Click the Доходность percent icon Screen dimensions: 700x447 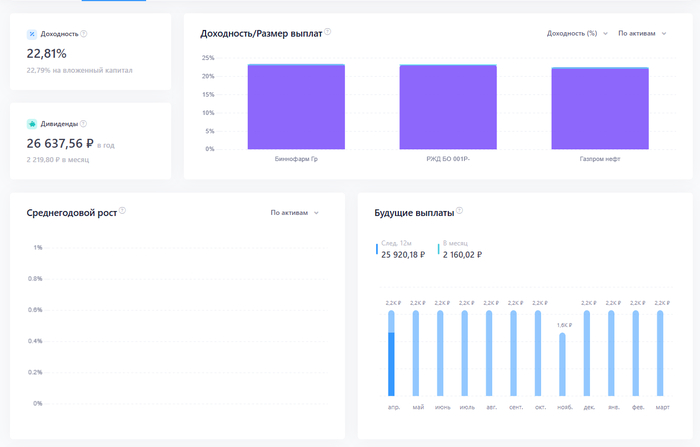click(32, 34)
